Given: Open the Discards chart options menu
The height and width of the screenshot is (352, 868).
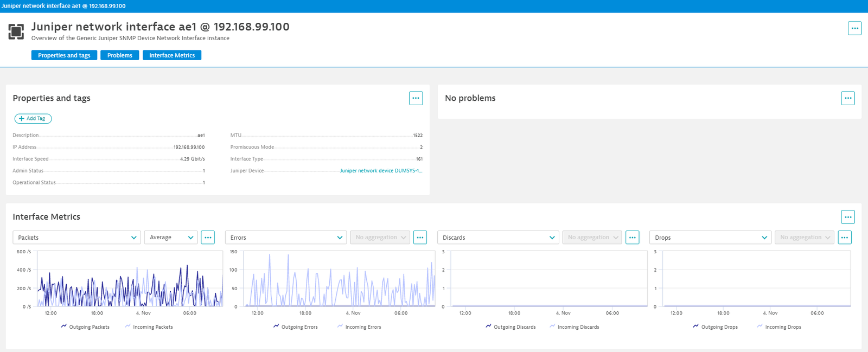Looking at the screenshot, I should [633, 238].
